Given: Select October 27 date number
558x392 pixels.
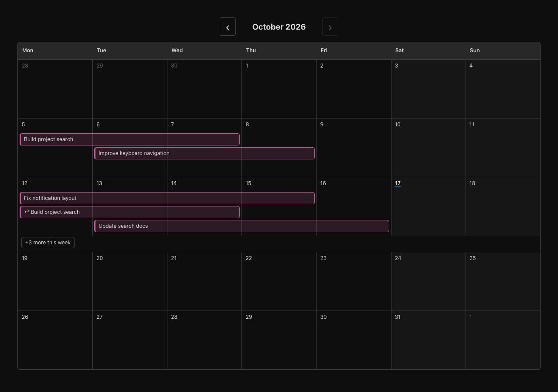Looking at the screenshot, I should [x=99, y=317].
